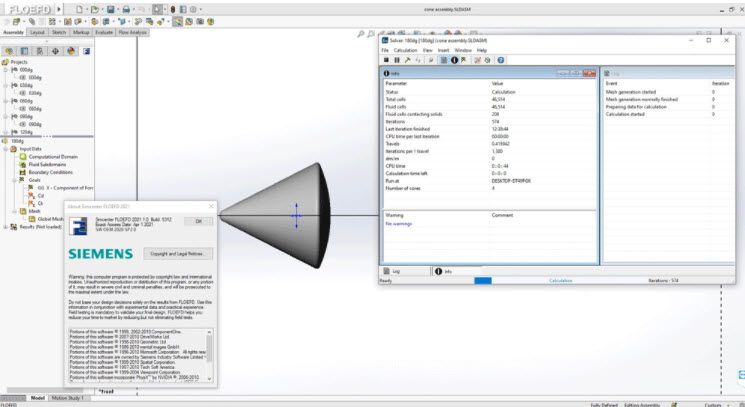745x407 pixels.
Task: Open the ConfigurationManager panel tab icon
Action: click(x=40, y=51)
